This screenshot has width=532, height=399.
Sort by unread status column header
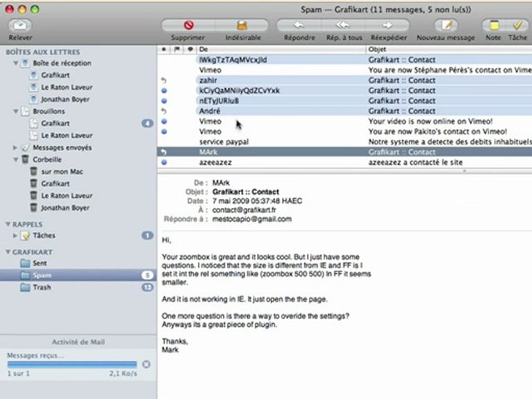(x=164, y=49)
